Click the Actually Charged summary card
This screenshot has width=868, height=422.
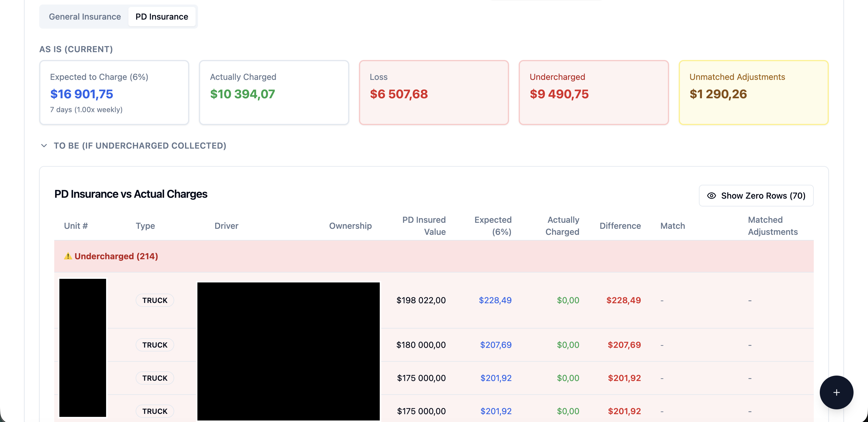(274, 92)
